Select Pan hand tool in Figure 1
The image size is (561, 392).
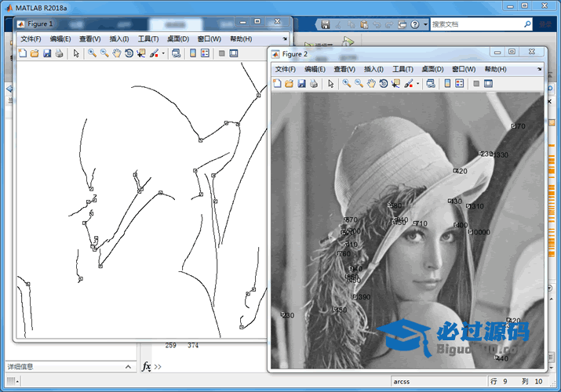(x=117, y=53)
